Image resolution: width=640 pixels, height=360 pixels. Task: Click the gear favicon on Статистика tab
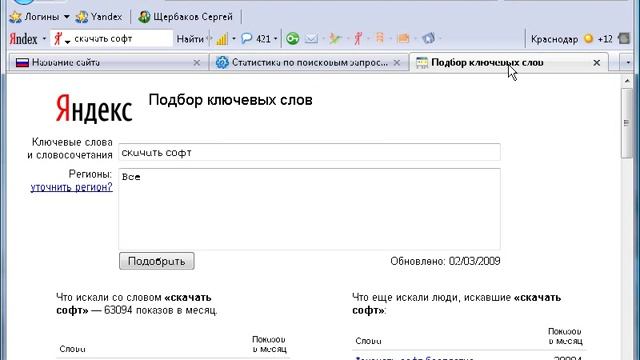(222, 62)
